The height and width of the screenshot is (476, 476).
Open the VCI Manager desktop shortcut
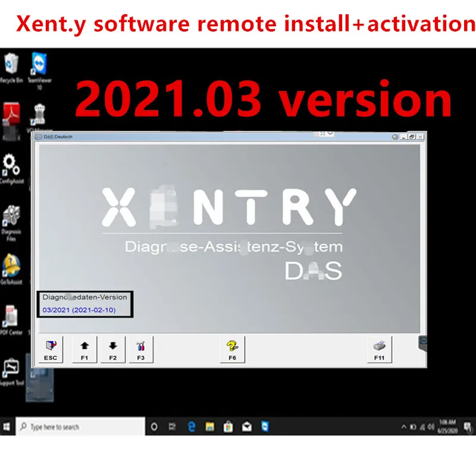coord(39,118)
